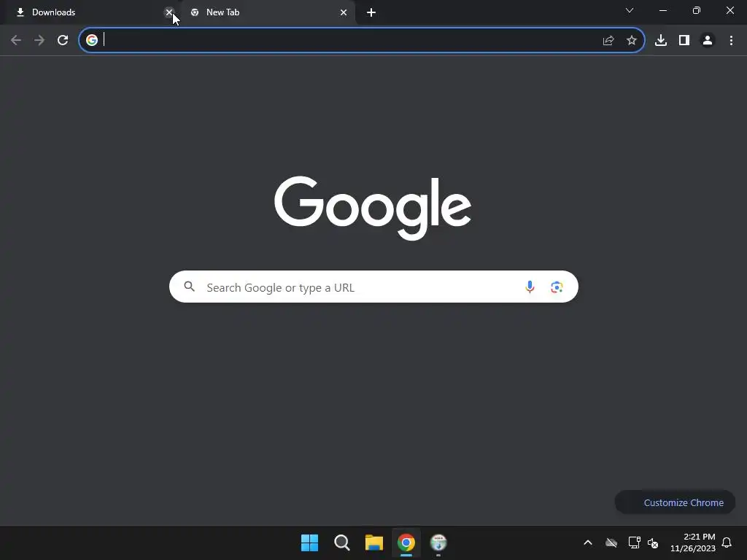Bookmark this tab with the star icon
The image size is (747, 560).
[632, 41]
